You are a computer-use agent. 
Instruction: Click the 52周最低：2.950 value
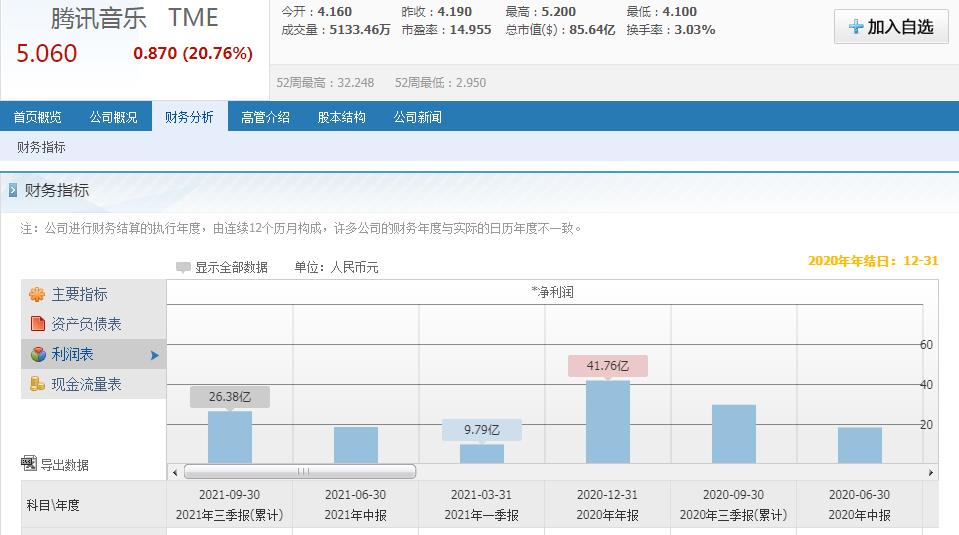pyautogui.click(x=440, y=83)
